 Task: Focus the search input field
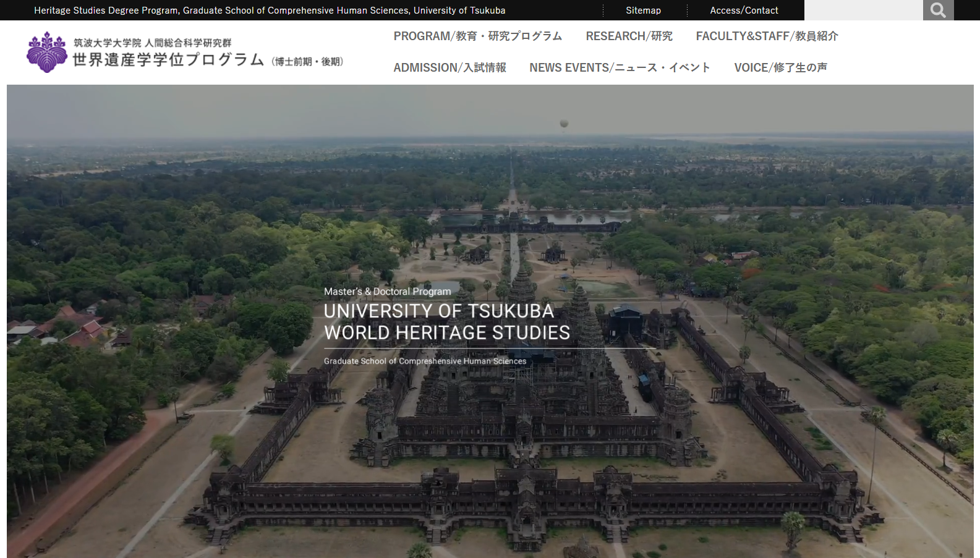pyautogui.click(x=864, y=10)
